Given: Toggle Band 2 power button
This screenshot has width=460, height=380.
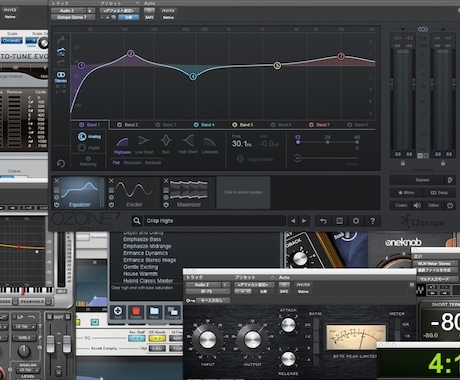Looking at the screenshot, I should point(119,125).
